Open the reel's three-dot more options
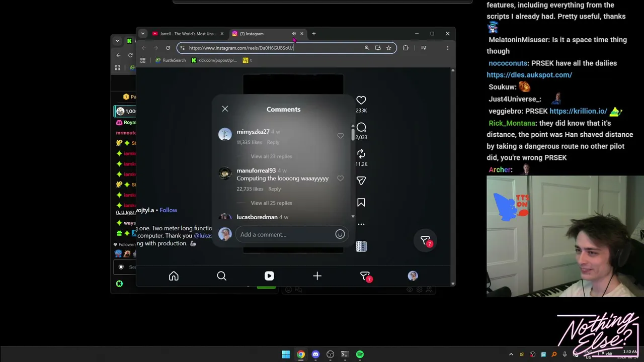This screenshot has height=362, width=644. [361, 224]
